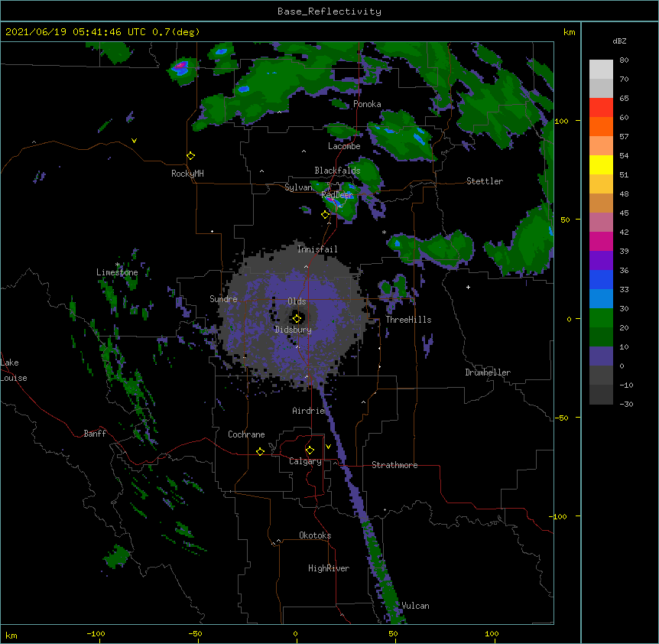659x644 pixels.
Task: Click the Okotoks town label
Action: pos(315,535)
